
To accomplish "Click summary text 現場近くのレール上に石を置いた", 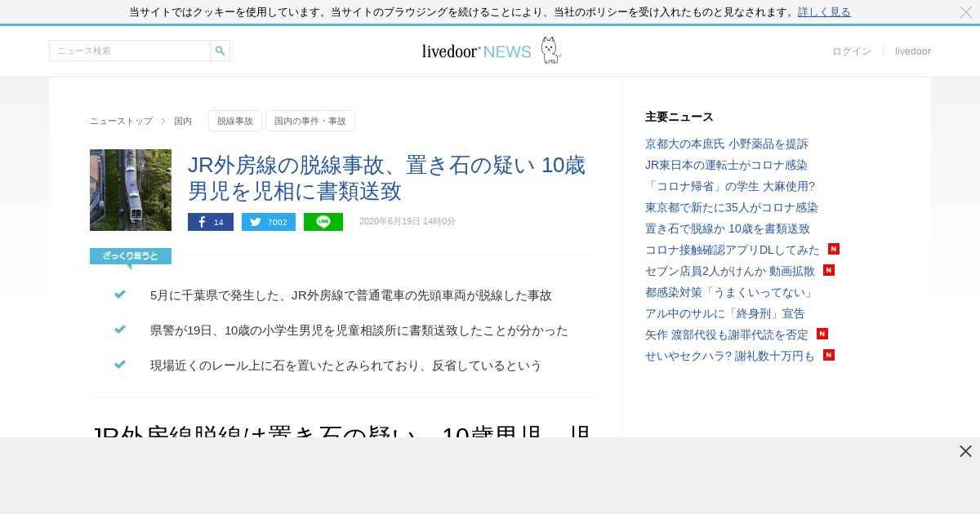I will (x=346, y=366).
